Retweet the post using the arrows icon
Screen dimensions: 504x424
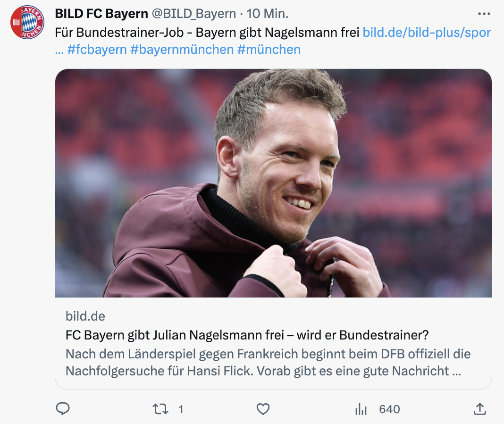[x=160, y=409]
